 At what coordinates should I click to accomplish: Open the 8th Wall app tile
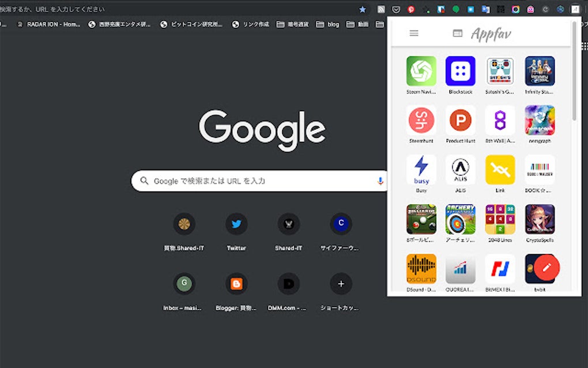(500, 121)
